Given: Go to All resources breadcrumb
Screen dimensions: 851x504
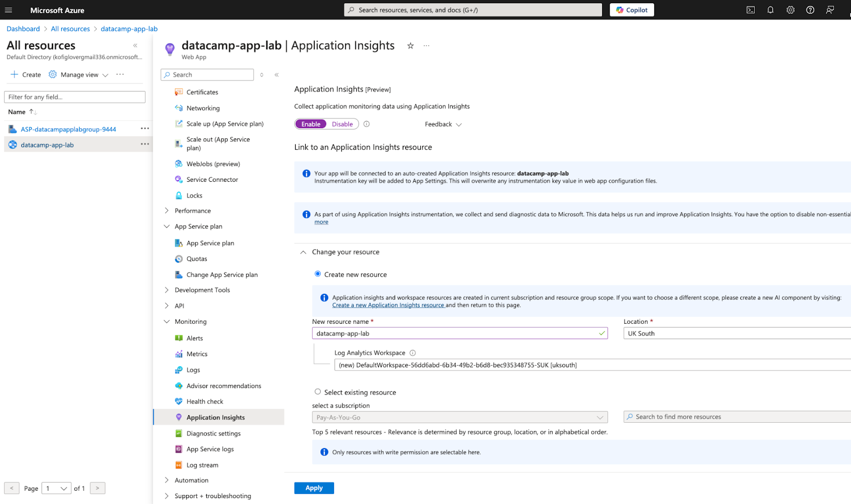Looking at the screenshot, I should click(x=70, y=29).
